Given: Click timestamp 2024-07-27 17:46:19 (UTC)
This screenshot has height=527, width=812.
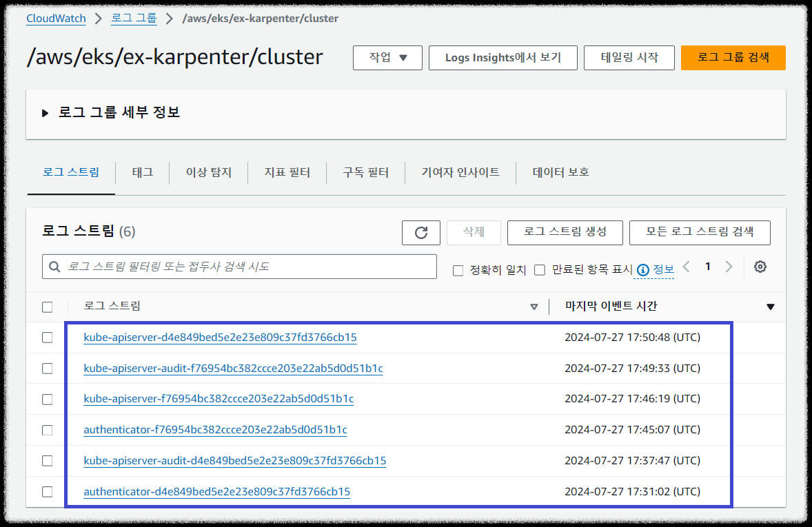Looking at the screenshot, I should (x=632, y=399).
